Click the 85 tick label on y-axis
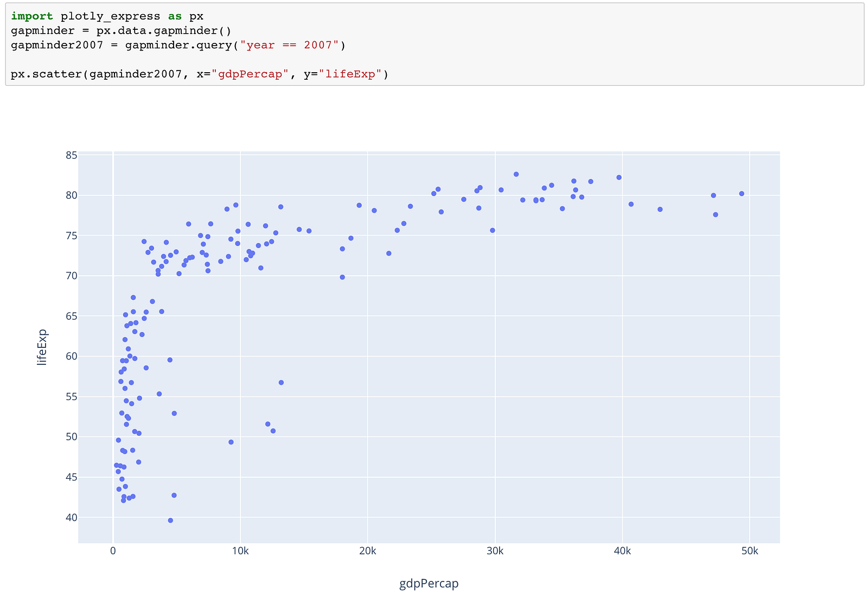Image resolution: width=868 pixels, height=595 pixels. 72,156
